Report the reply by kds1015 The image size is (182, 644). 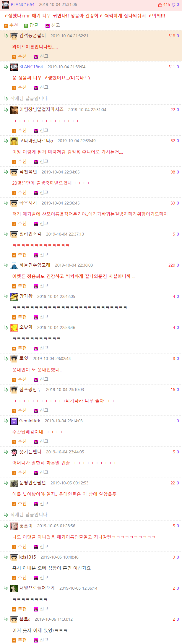(x=41, y=578)
